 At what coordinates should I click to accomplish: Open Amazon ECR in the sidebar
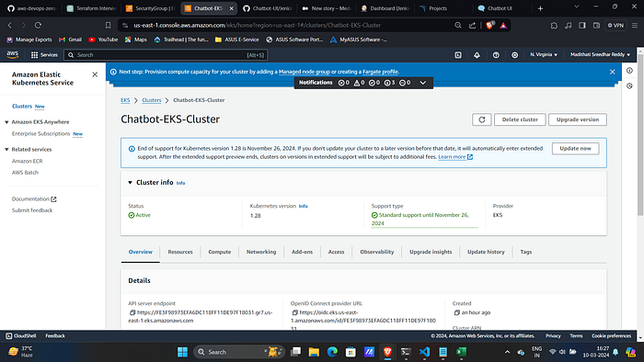27,161
